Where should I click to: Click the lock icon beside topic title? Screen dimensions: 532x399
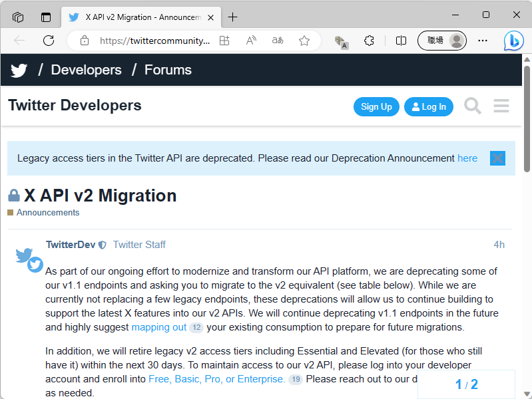click(14, 196)
